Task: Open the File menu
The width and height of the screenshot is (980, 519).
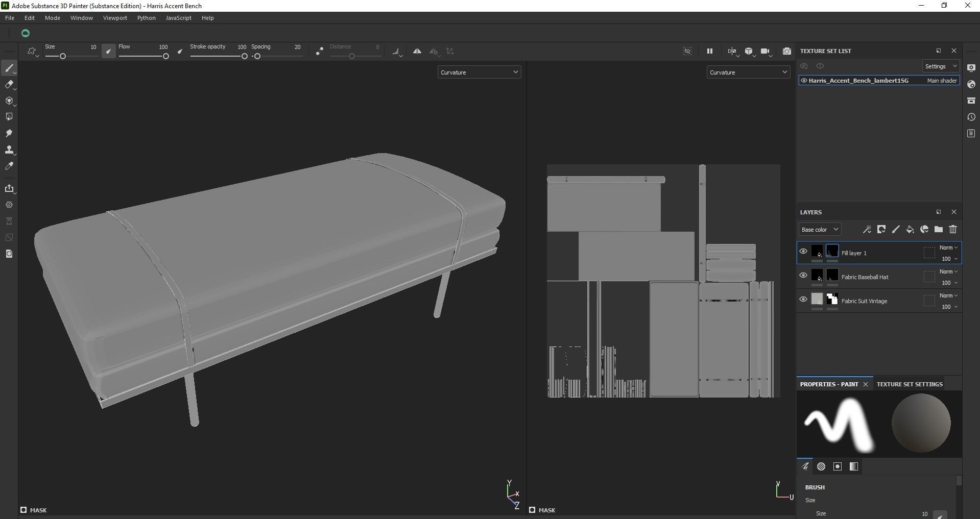Action: point(10,18)
